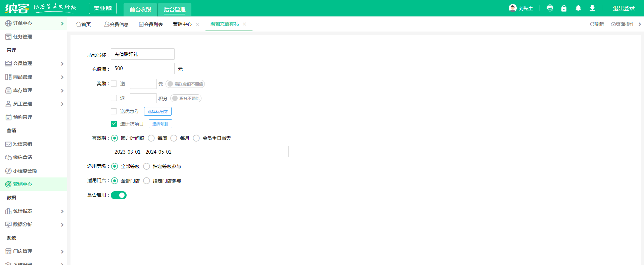Open 短信营销 from the sidebar
The height and width of the screenshot is (265, 644).
click(22, 144)
